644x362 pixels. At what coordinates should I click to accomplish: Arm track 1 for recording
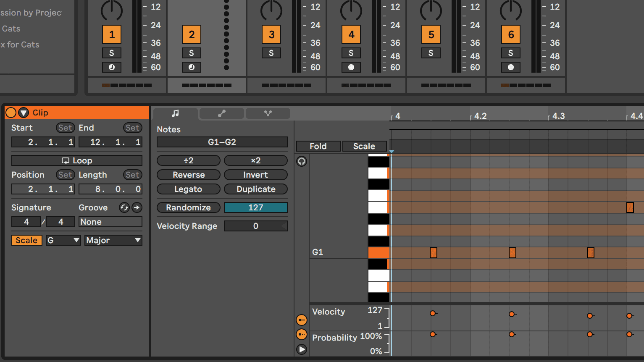112,67
